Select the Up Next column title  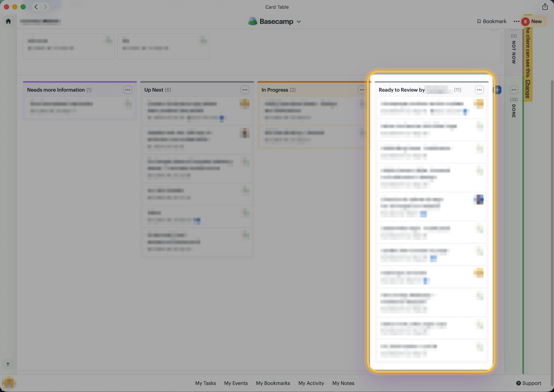pyautogui.click(x=154, y=90)
